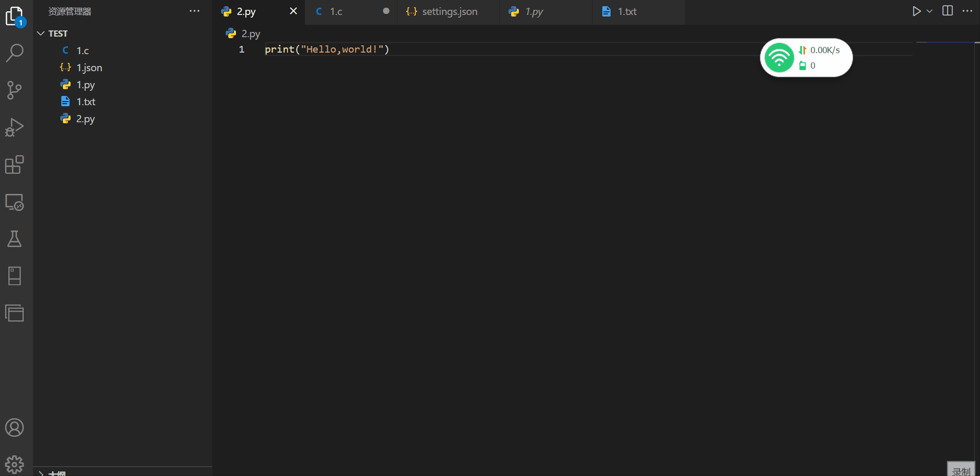This screenshot has width=980, height=476.
Task: Switch to the settings.json tab
Action: (x=449, y=11)
